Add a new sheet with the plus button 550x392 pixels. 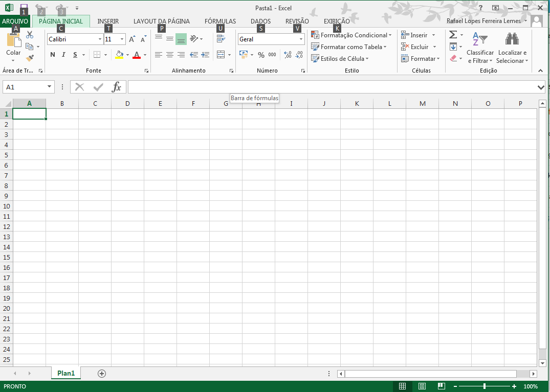point(101,374)
